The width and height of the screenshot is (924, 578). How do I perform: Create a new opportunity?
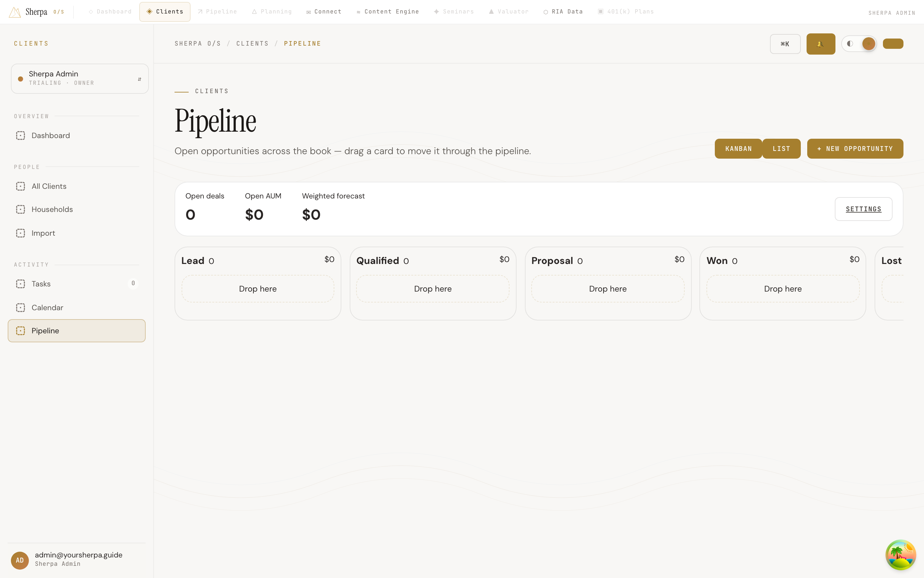click(x=855, y=149)
